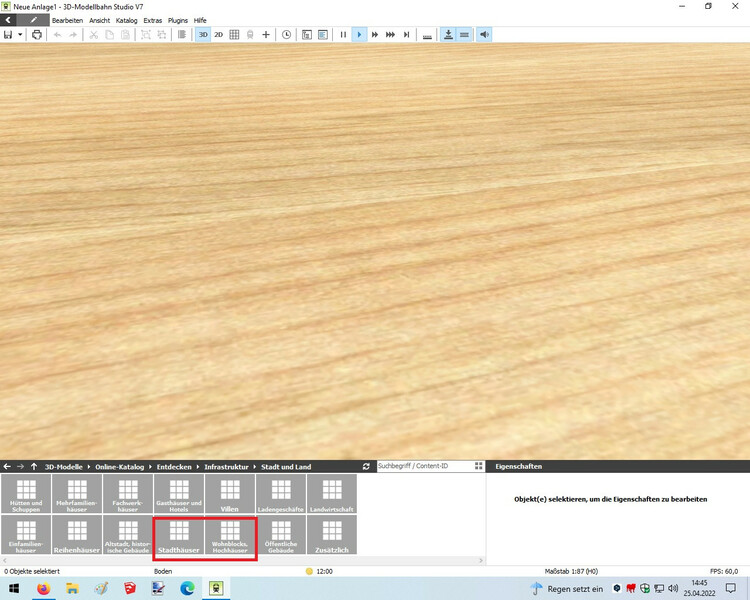750x600 pixels.
Task: Play simulation at normal speed
Action: 359,34
